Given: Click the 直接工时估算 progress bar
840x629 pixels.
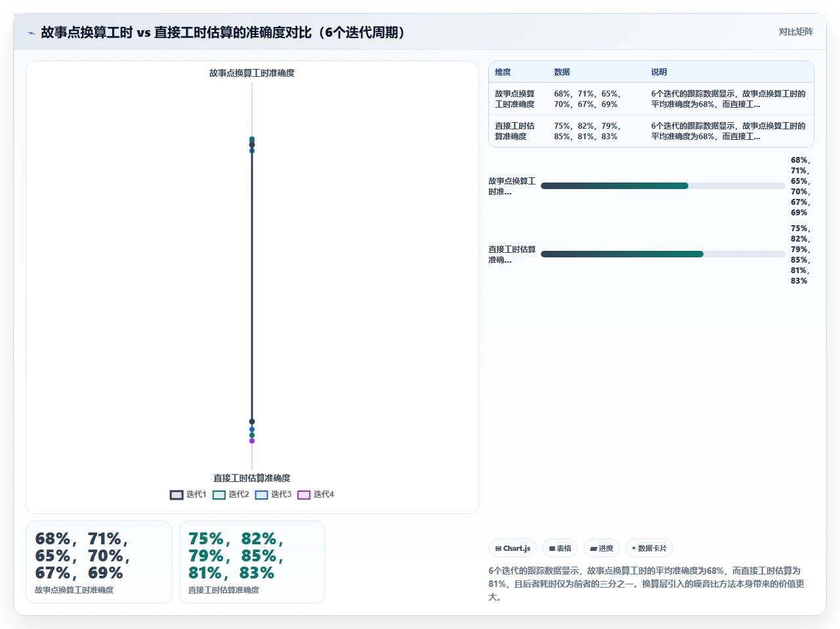Looking at the screenshot, I should pos(663,254).
